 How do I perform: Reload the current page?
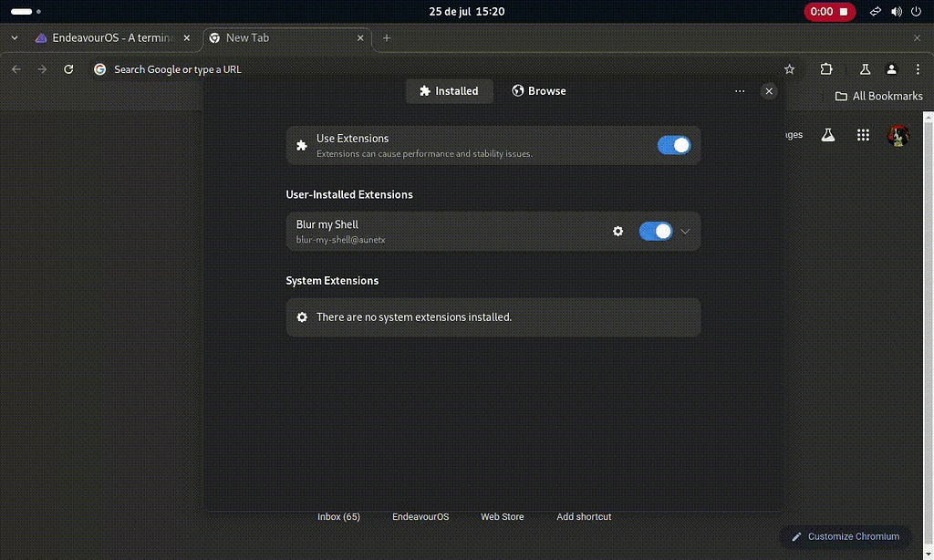click(x=68, y=68)
